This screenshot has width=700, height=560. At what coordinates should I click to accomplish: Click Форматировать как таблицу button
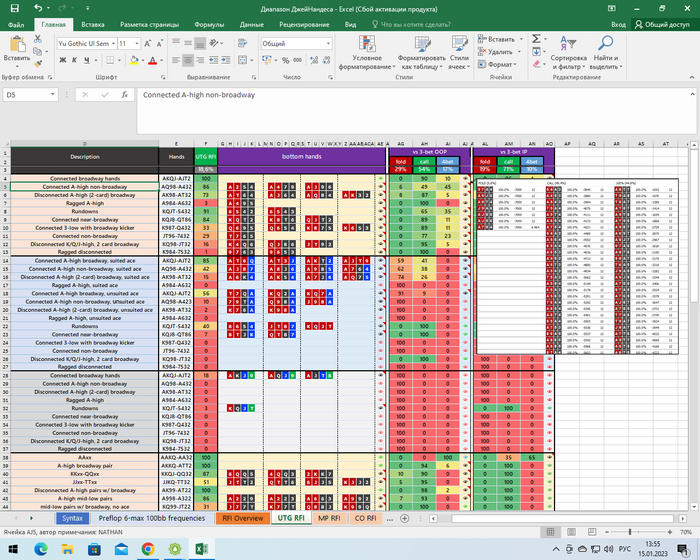point(421,53)
